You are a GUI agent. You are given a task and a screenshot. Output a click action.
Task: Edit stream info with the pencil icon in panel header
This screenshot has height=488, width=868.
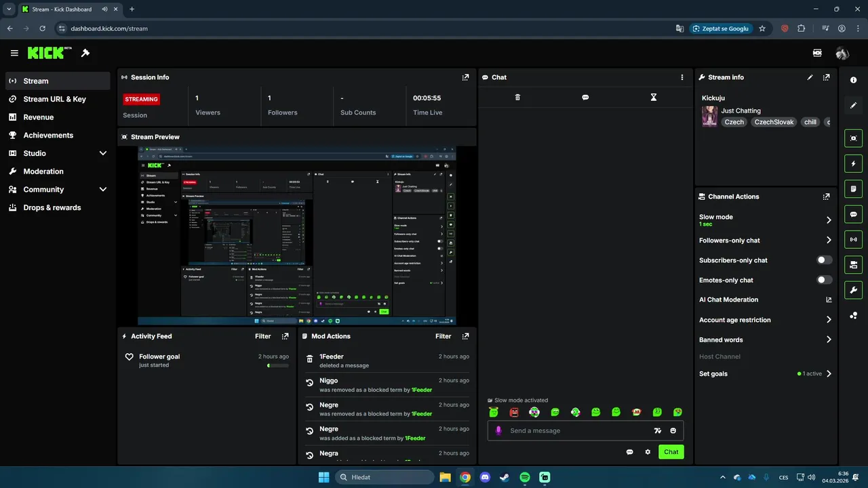[810, 77]
